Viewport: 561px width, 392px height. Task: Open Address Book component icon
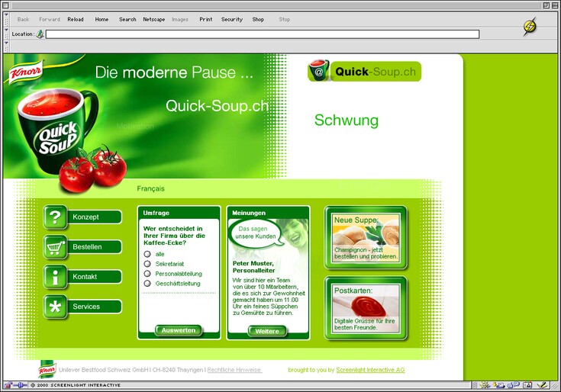tap(527, 385)
